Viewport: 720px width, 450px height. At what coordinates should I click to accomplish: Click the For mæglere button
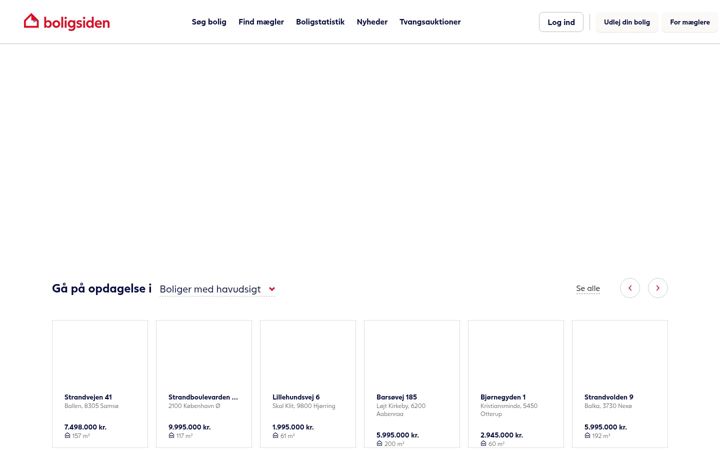(690, 22)
